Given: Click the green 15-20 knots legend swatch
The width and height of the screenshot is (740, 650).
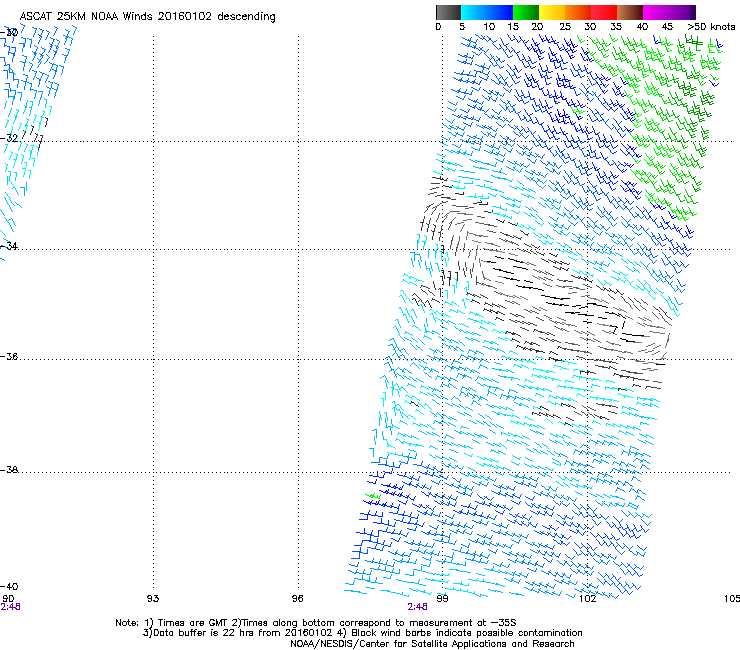Looking at the screenshot, I should coord(526,12).
